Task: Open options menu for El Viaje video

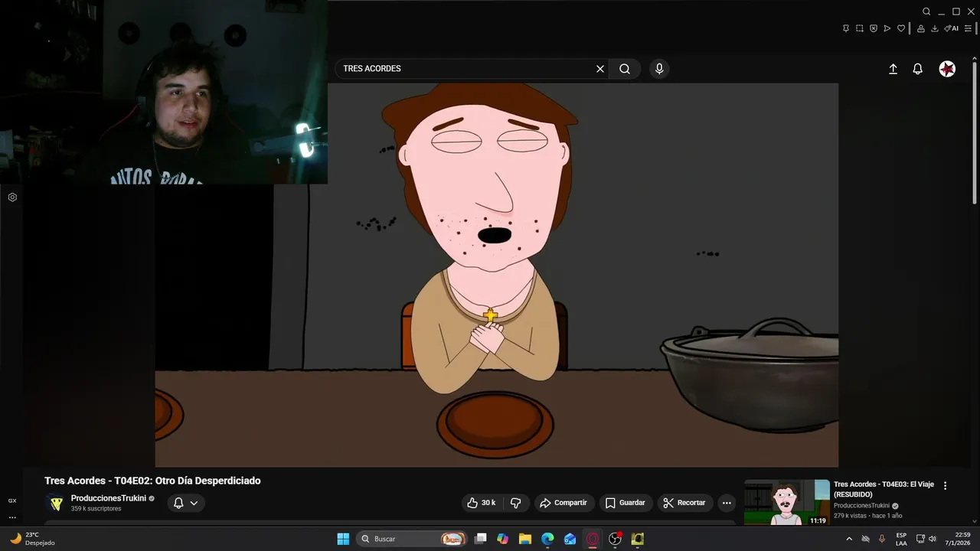Action: click(945, 485)
